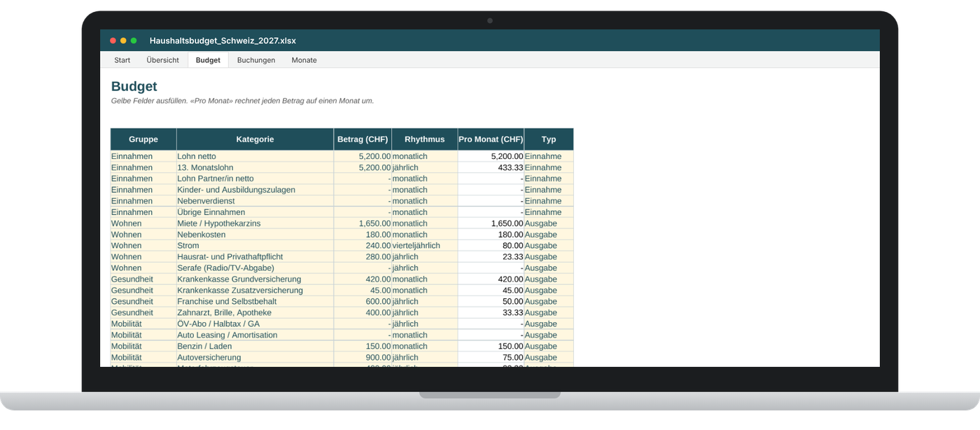Click the Typ column header
Image resolution: width=980 pixels, height=430 pixels.
tap(549, 139)
